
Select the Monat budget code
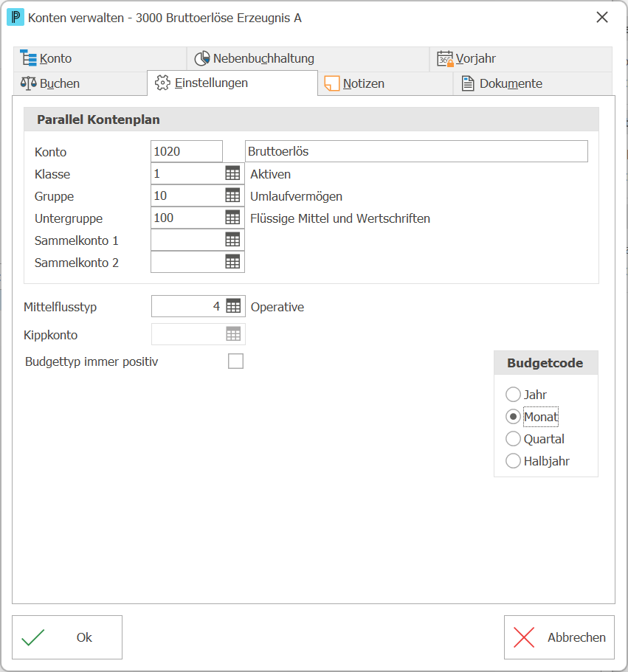tap(513, 417)
